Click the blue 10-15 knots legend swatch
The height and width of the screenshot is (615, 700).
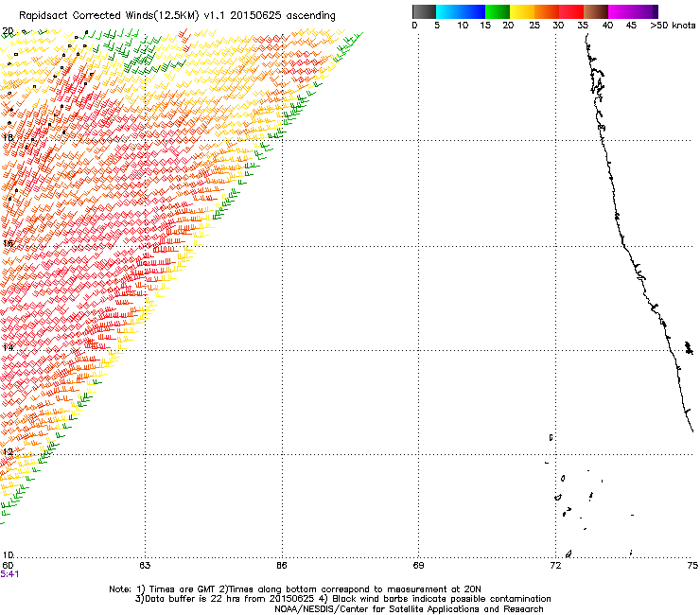tap(473, 11)
